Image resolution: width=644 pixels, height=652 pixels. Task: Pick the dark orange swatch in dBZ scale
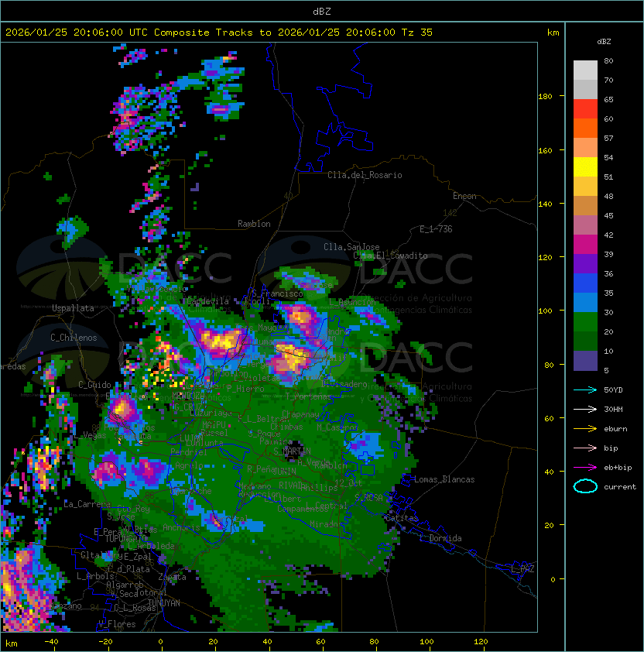[x=585, y=128]
